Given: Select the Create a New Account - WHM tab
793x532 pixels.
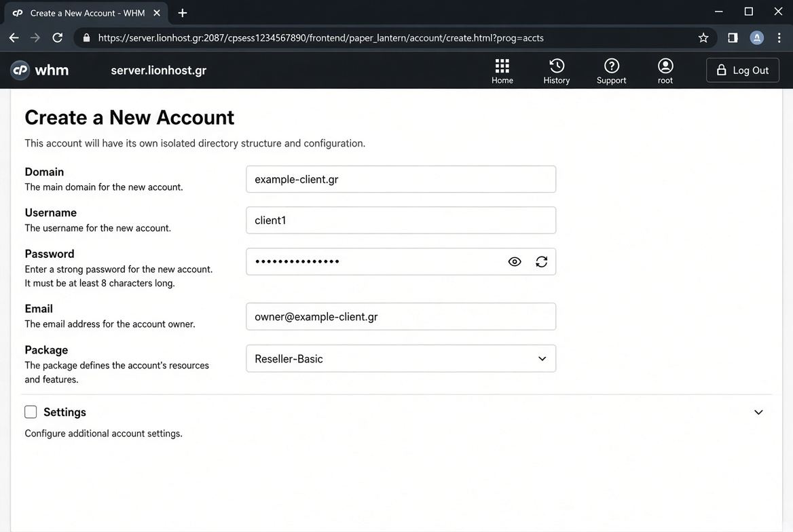Looking at the screenshot, I should pos(86,13).
